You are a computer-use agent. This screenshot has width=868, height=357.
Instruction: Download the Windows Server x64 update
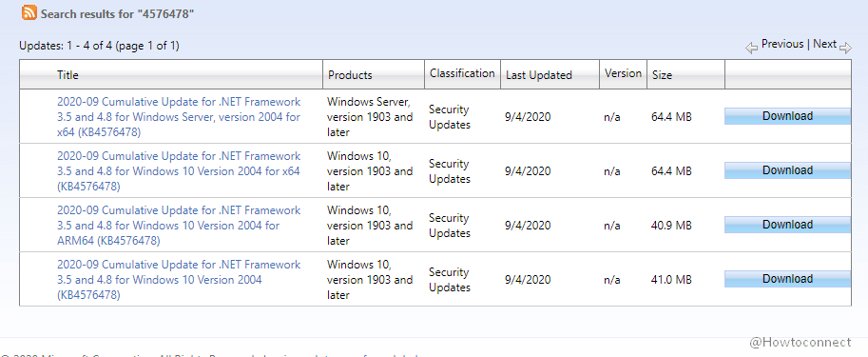(787, 116)
